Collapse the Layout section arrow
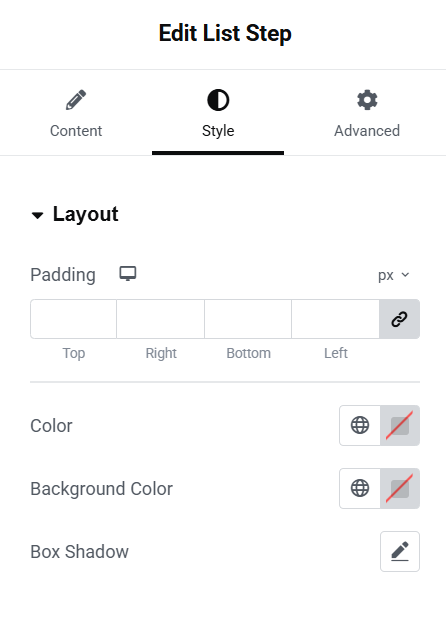 point(37,216)
